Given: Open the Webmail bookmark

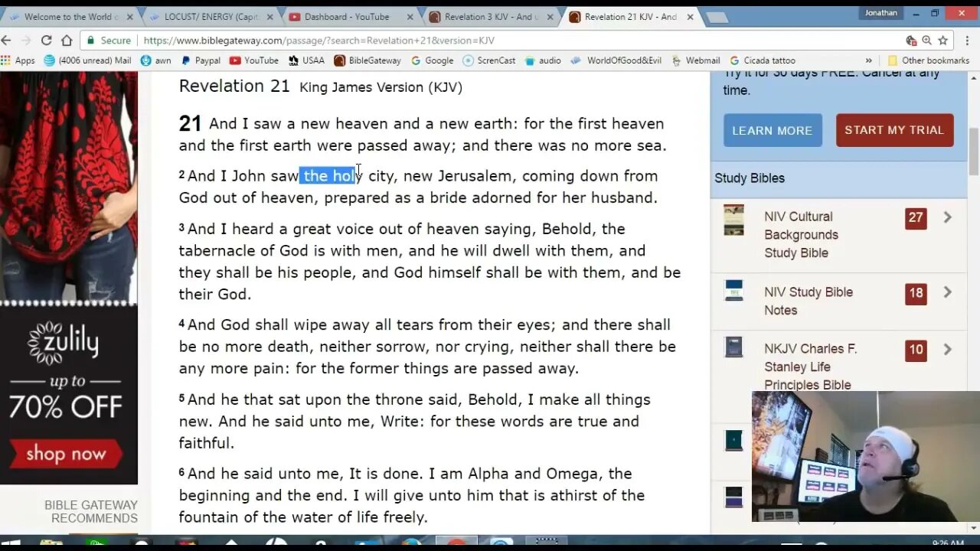Looking at the screenshot, I should [x=696, y=60].
